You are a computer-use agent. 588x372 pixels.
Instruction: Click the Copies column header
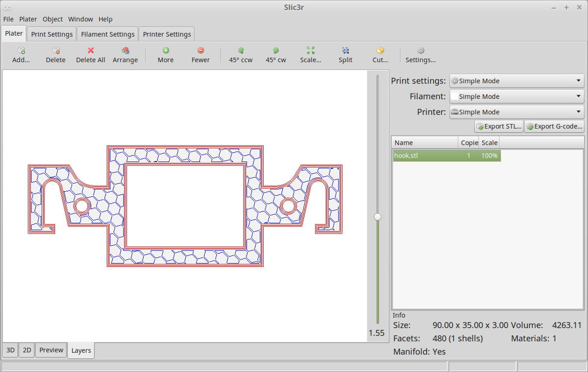tap(469, 142)
